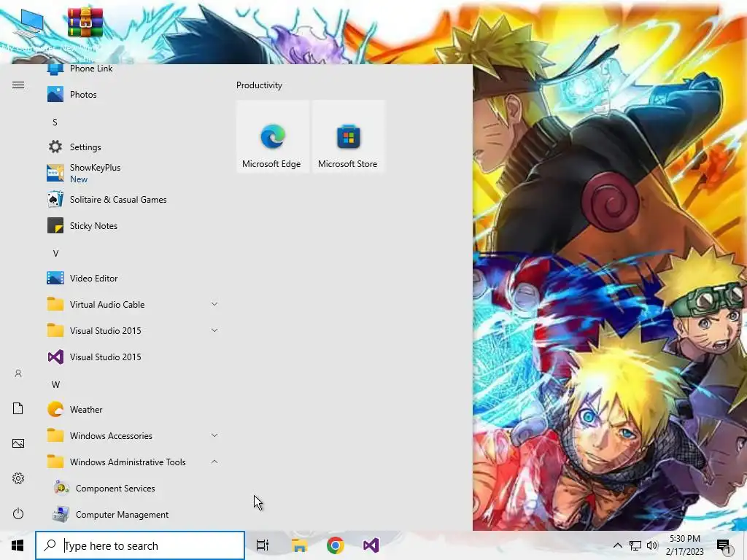Open Component Services icon

click(61, 488)
